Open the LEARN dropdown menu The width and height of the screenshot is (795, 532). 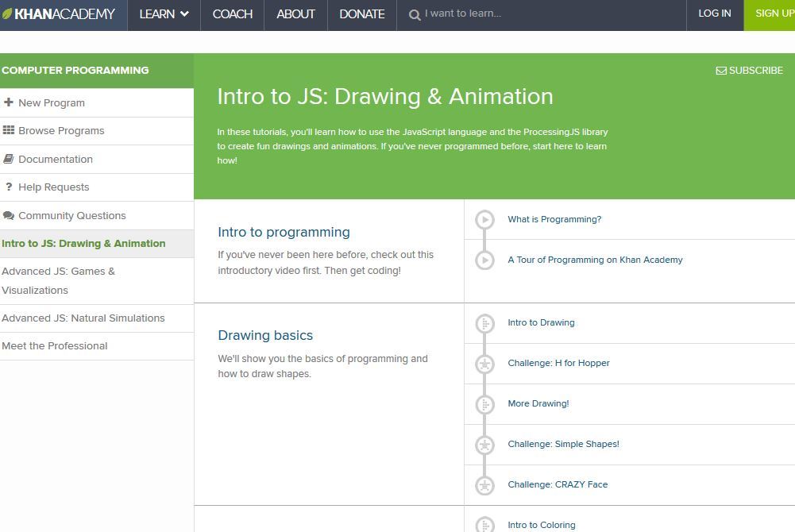[x=164, y=14]
